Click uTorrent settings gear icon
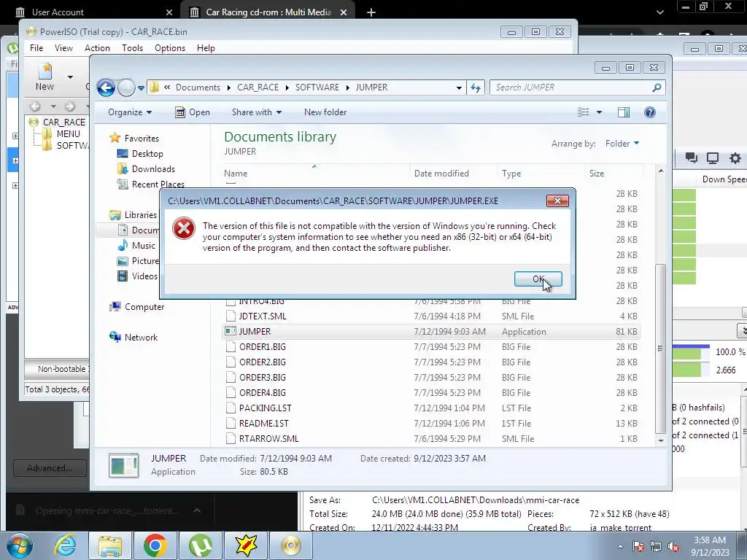 (735, 158)
